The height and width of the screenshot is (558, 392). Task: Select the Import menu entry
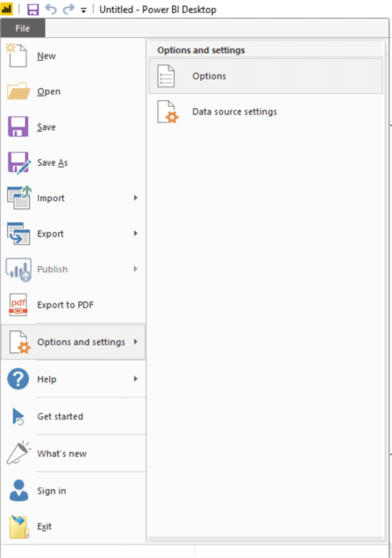pos(73,198)
